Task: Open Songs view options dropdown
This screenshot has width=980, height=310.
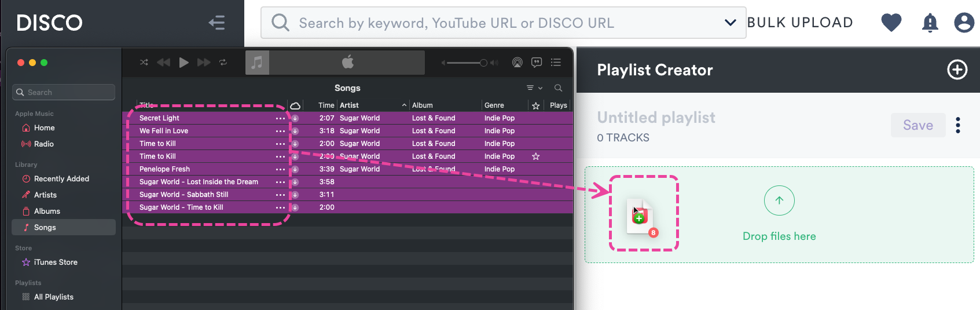Action: 534,88
